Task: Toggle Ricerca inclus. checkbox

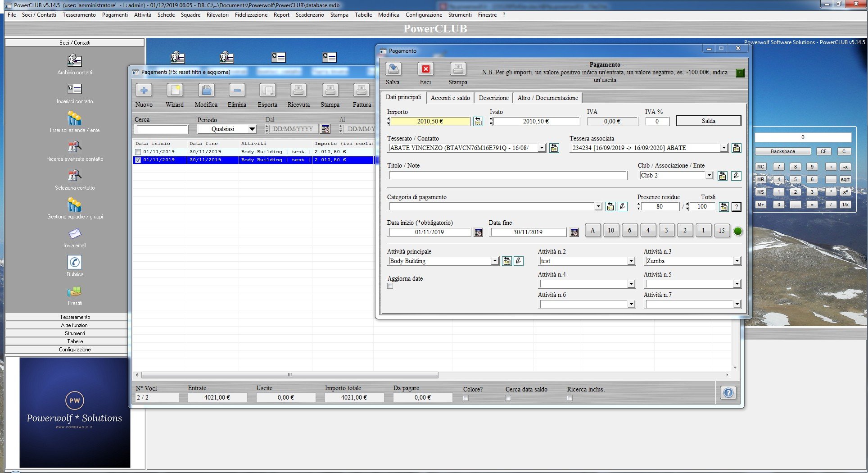Action: (570, 398)
